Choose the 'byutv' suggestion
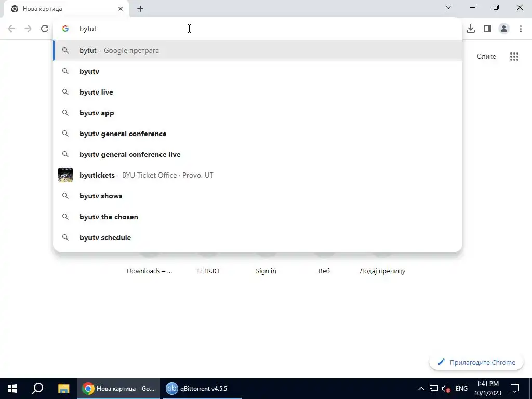532x399 pixels. pyautogui.click(x=258, y=71)
